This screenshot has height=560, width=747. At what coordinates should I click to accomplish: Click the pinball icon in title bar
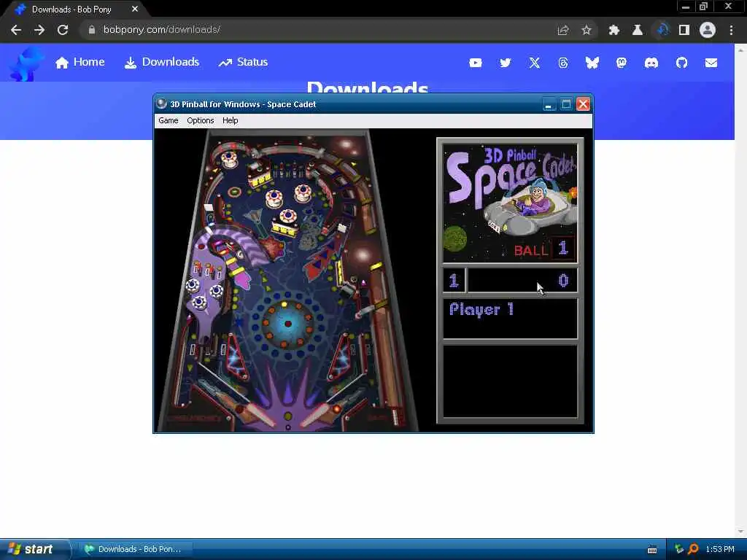(162, 104)
